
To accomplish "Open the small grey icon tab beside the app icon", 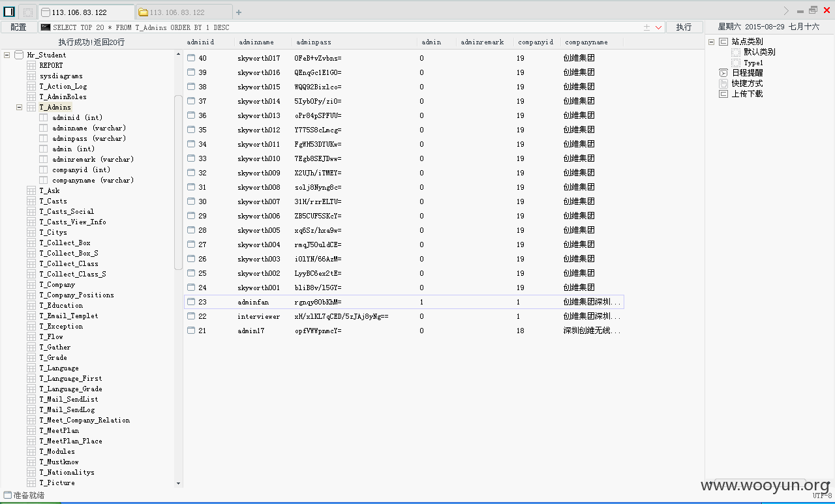I will 28,12.
